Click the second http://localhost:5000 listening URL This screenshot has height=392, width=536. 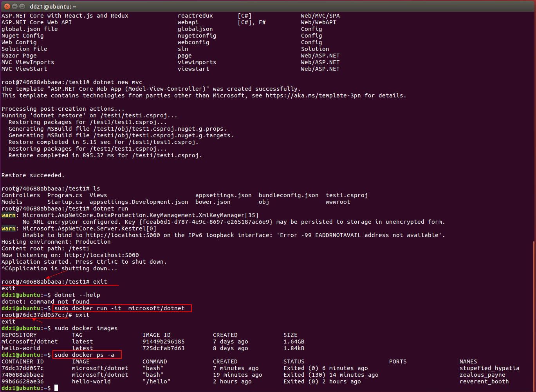pos(102,255)
